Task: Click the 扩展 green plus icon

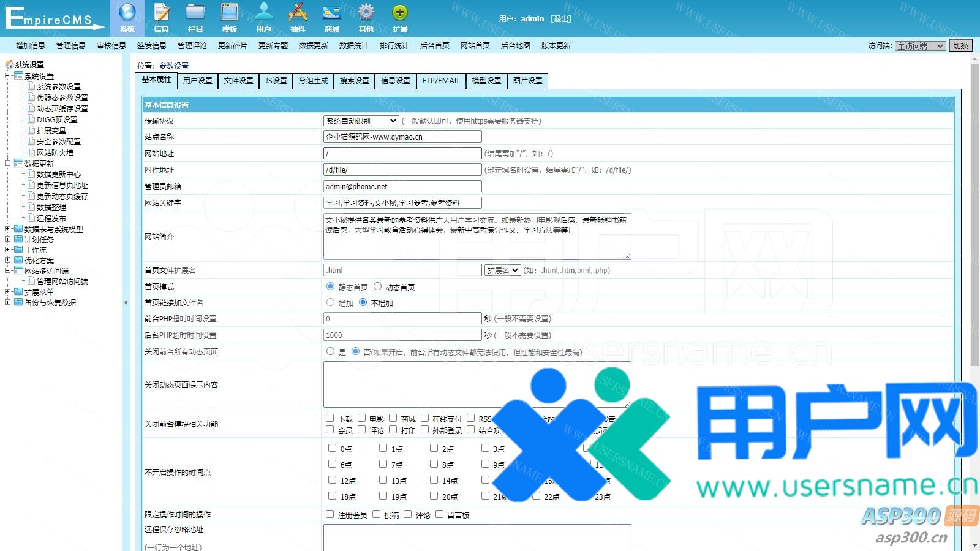Action: click(x=400, y=13)
